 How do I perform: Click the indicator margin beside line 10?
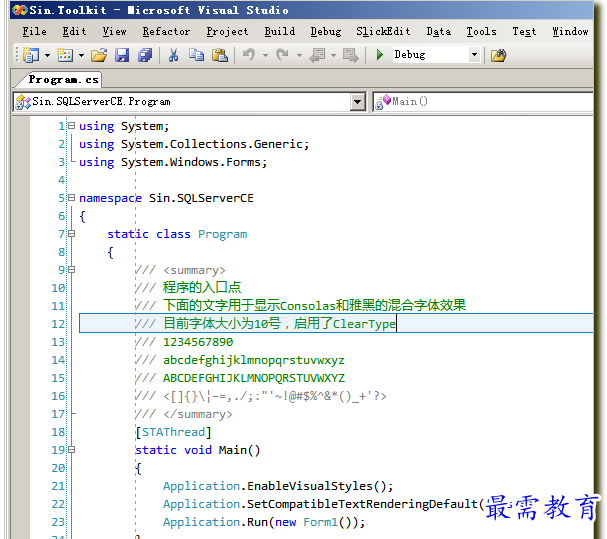[x=21, y=288]
